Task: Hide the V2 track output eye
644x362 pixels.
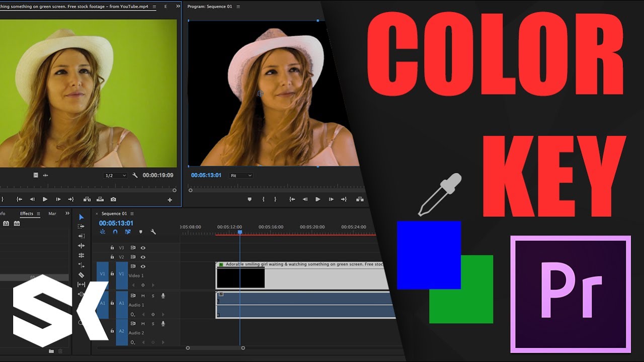Action: tap(143, 257)
